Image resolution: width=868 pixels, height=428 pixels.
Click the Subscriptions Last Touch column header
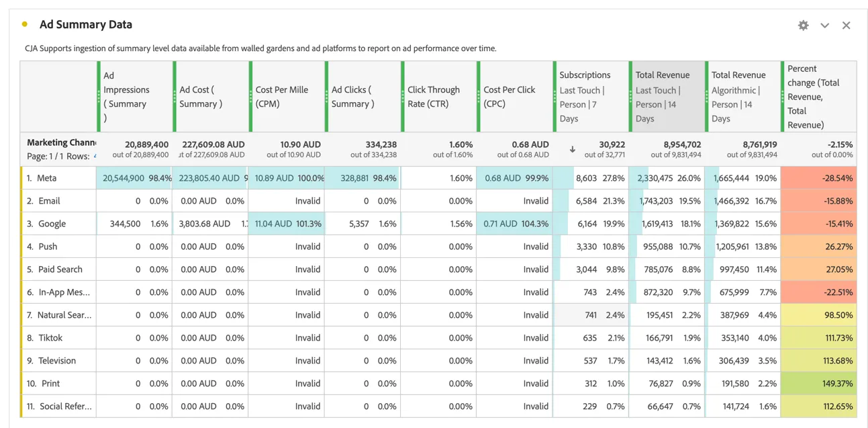tap(591, 97)
